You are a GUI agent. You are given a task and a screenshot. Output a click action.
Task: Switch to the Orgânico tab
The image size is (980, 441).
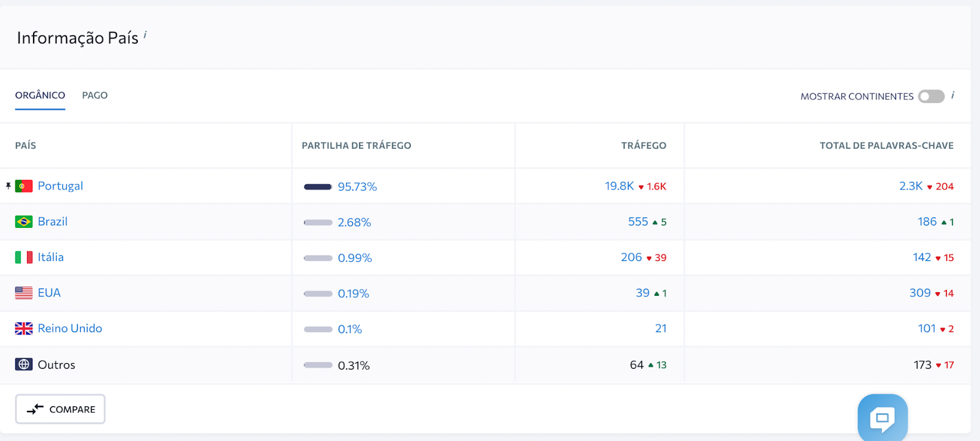click(40, 96)
